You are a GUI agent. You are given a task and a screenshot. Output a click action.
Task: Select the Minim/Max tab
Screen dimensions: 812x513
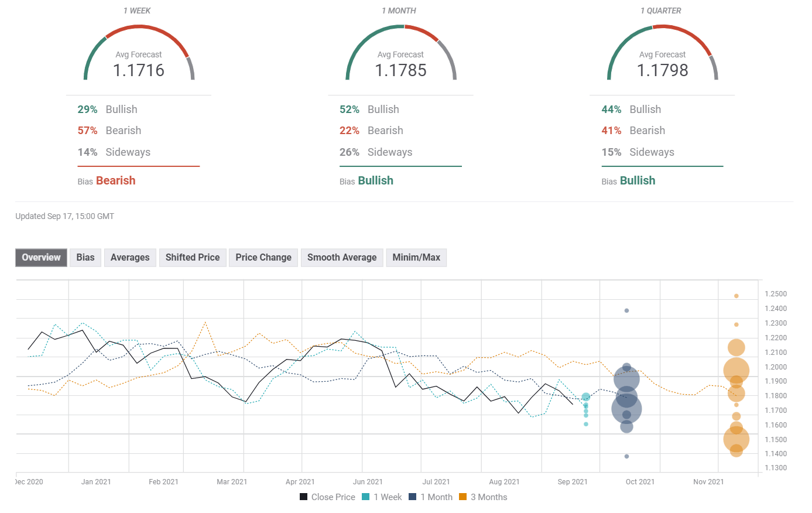click(x=416, y=258)
